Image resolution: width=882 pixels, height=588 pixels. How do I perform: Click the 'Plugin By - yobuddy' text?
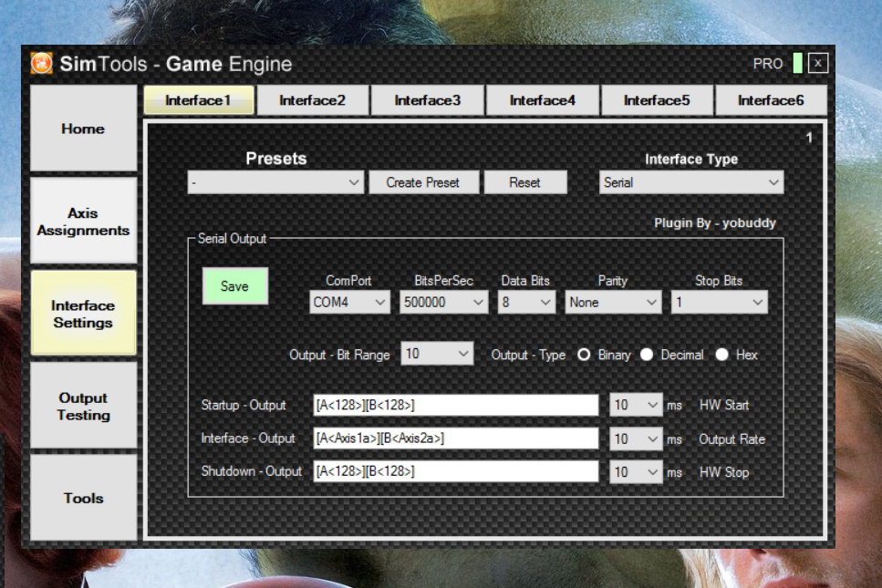tap(715, 222)
